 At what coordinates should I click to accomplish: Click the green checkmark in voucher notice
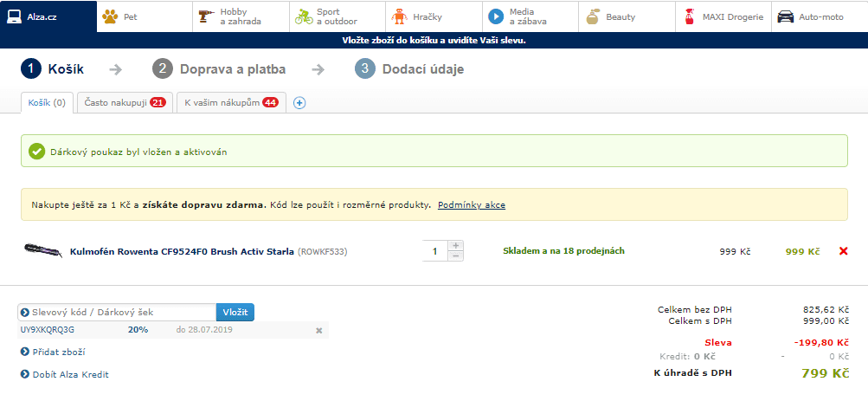(x=36, y=151)
